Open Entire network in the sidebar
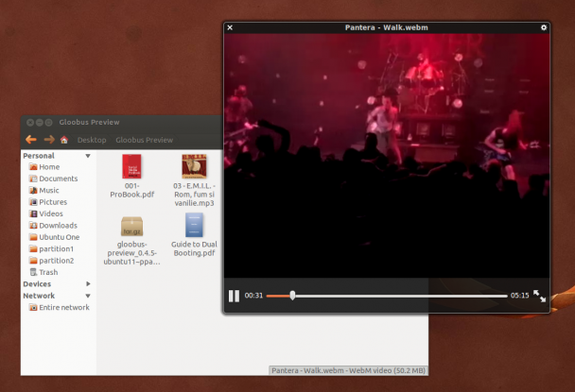575x392 pixels. [x=64, y=307]
